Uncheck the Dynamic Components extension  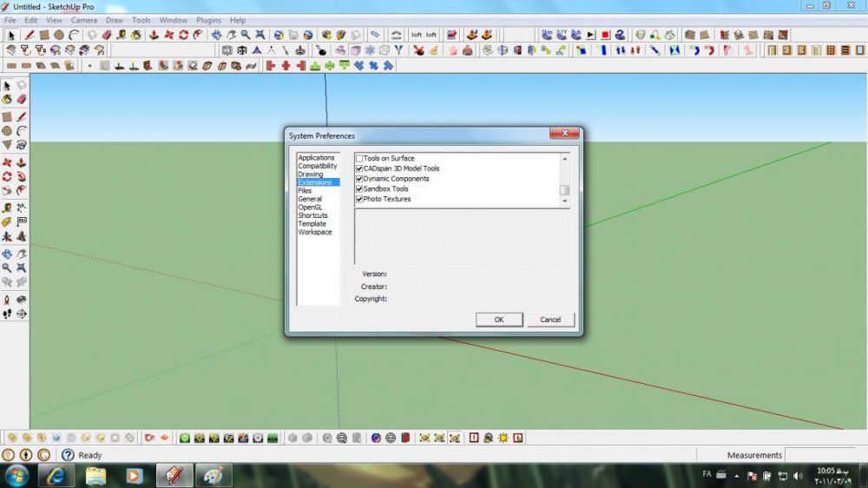tap(359, 179)
